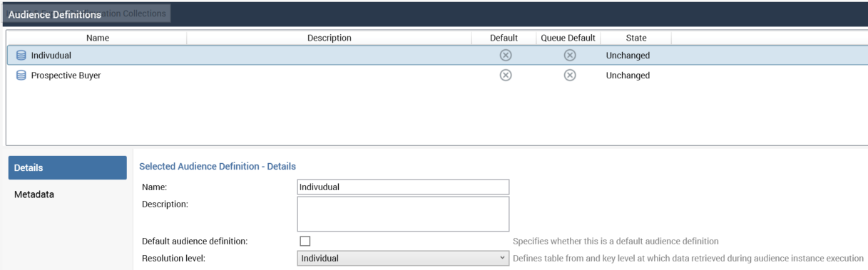Sort by the Description column header
The height and width of the screenshot is (270, 868).
click(x=330, y=38)
